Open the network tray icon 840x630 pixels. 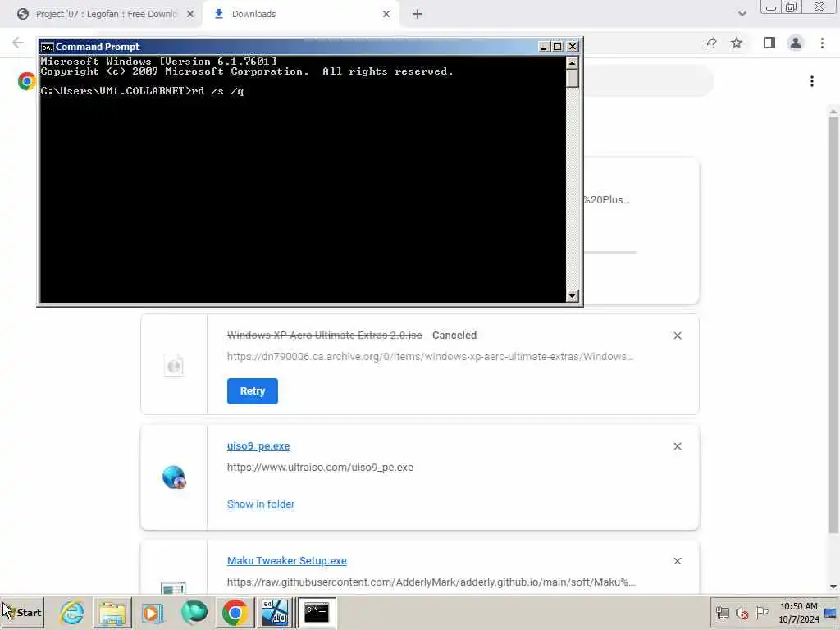(723, 613)
